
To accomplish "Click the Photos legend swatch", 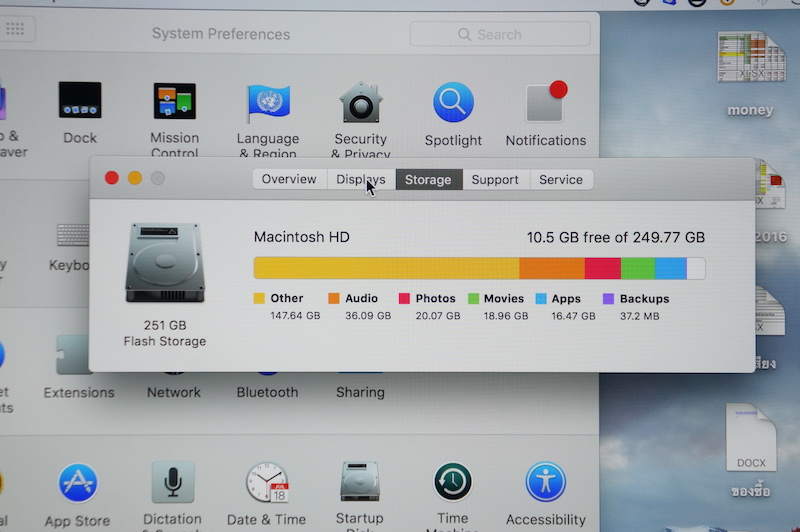I will pos(404,298).
